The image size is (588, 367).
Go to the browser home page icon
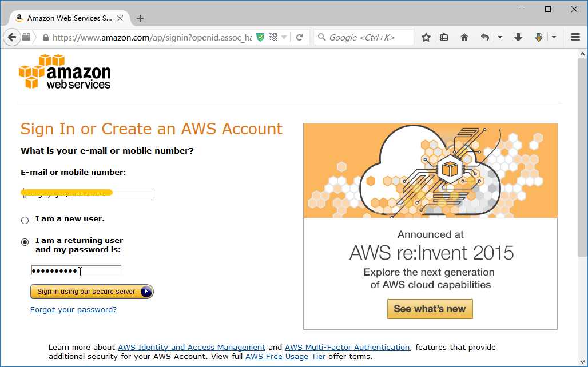click(x=464, y=37)
